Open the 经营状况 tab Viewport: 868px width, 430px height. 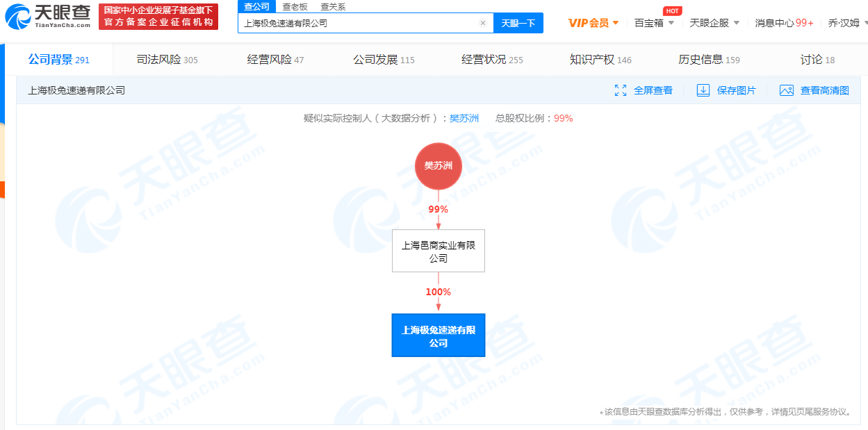click(492, 60)
